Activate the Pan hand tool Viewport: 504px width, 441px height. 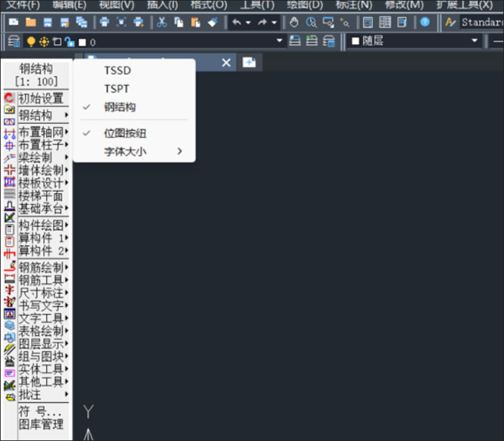294,22
